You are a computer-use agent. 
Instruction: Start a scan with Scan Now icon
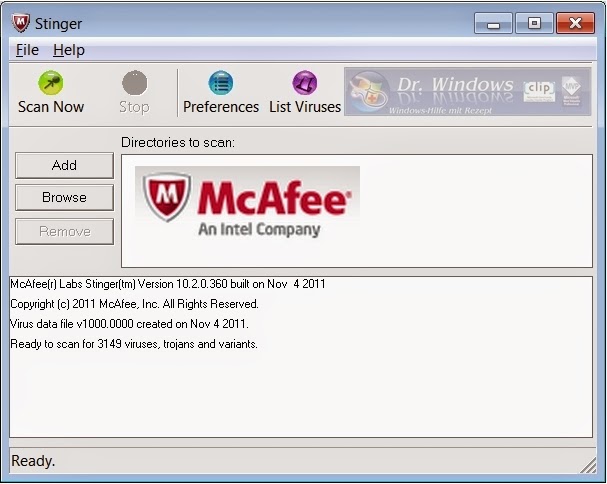coord(51,83)
